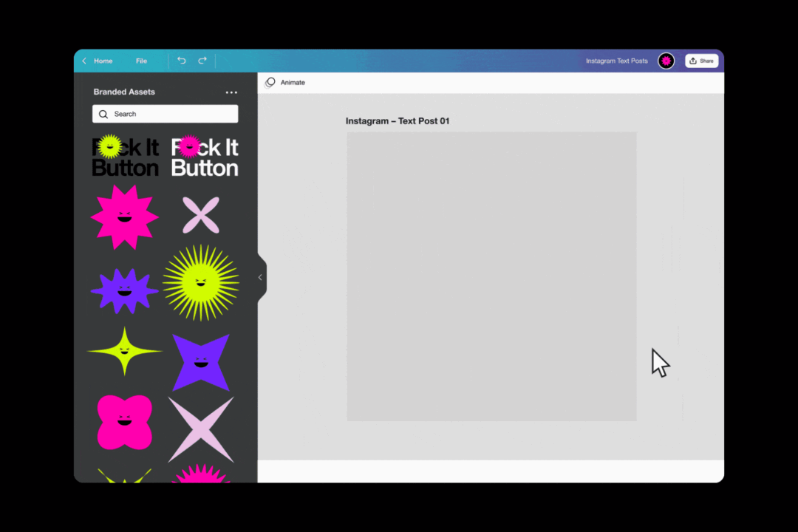Click the Share button
Viewport: 798px width, 532px height.
click(701, 61)
